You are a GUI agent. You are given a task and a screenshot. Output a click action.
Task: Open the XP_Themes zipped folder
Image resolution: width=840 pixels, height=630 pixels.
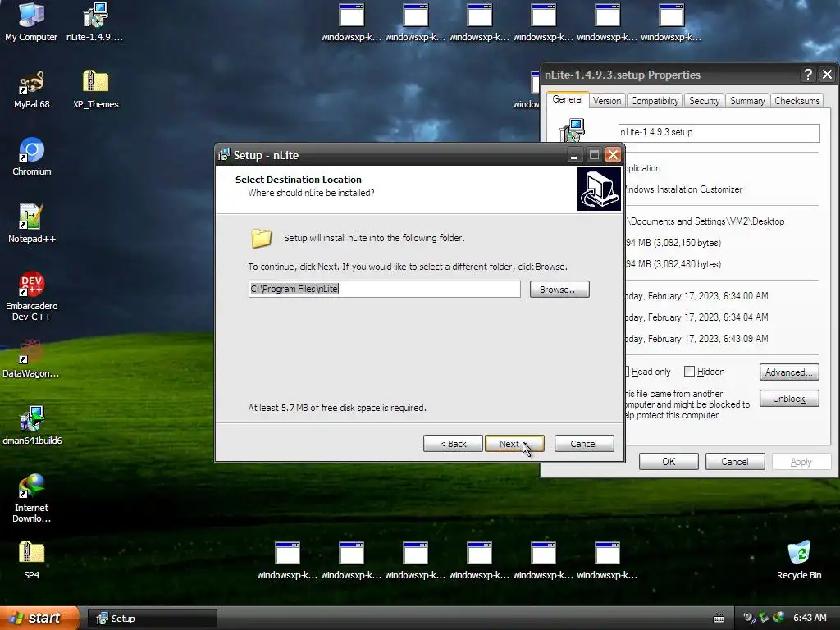pyautogui.click(x=95, y=90)
